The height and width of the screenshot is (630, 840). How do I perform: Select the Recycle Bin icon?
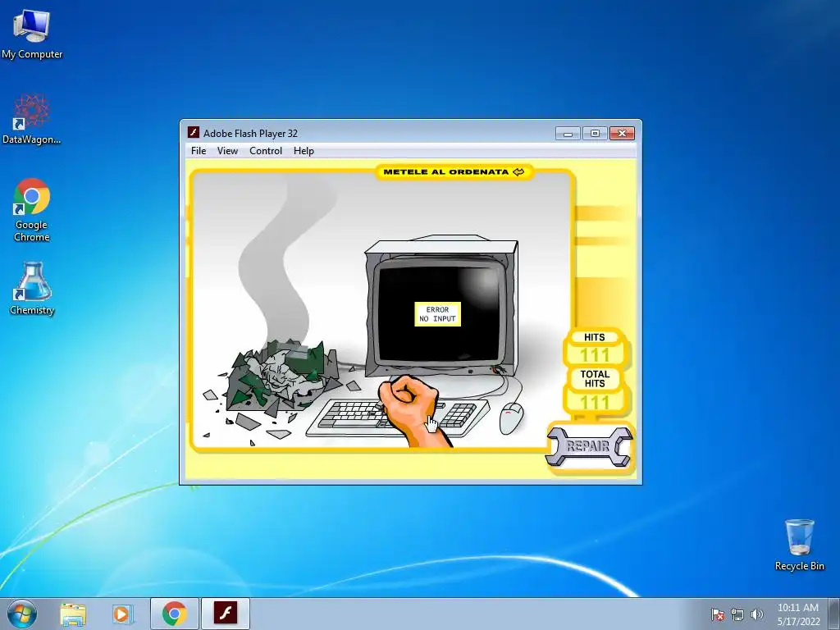[799, 545]
